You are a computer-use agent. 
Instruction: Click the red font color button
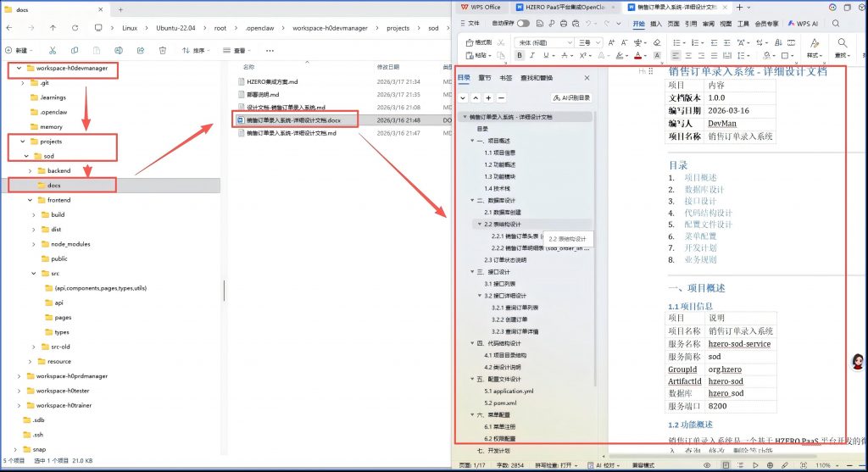click(x=637, y=55)
